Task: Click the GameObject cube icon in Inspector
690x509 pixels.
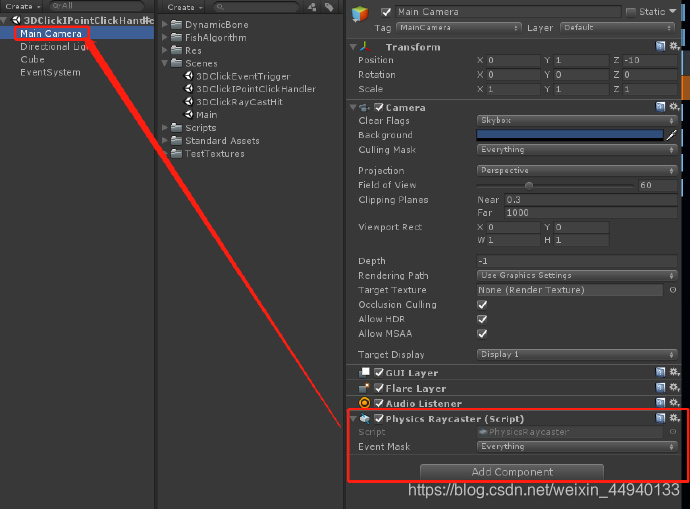Action: [360, 14]
